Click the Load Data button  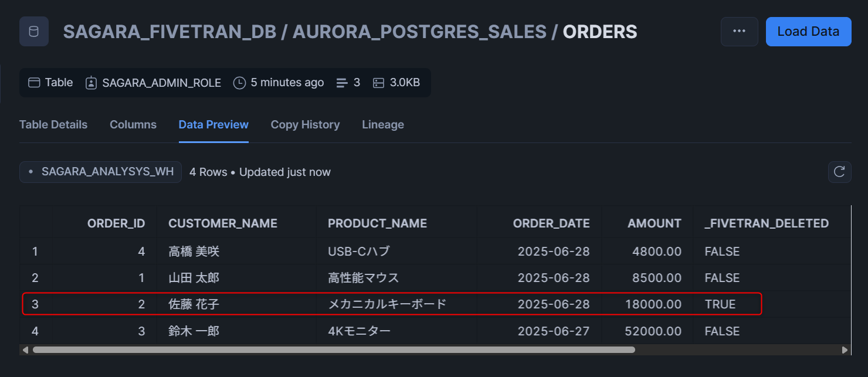(x=808, y=32)
